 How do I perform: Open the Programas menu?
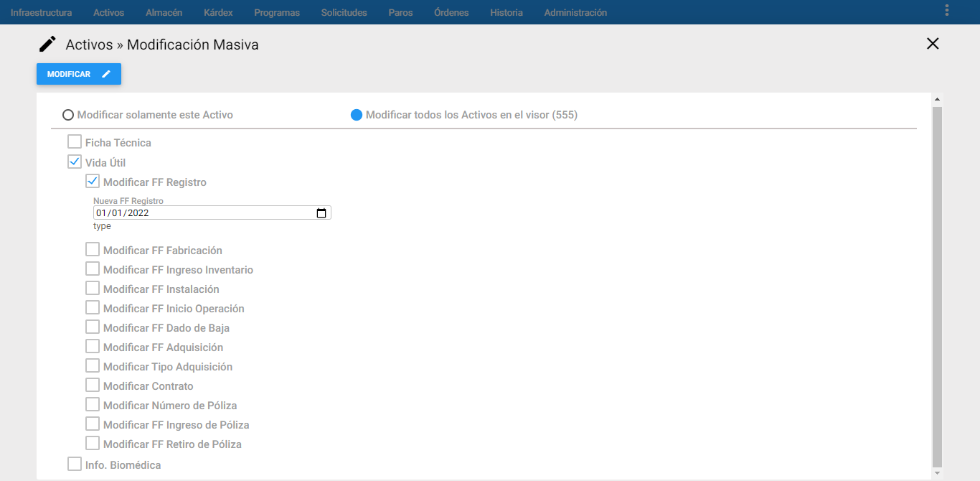[277, 12]
